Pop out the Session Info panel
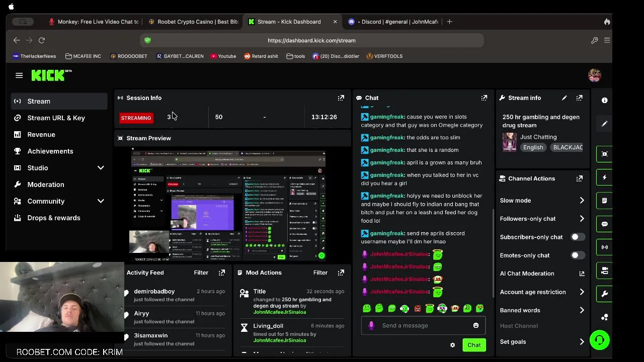 341,98
